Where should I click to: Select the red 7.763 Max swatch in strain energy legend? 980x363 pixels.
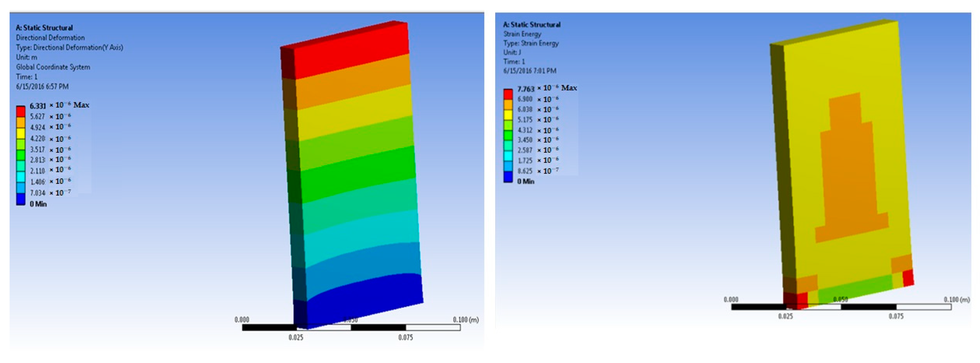click(508, 94)
